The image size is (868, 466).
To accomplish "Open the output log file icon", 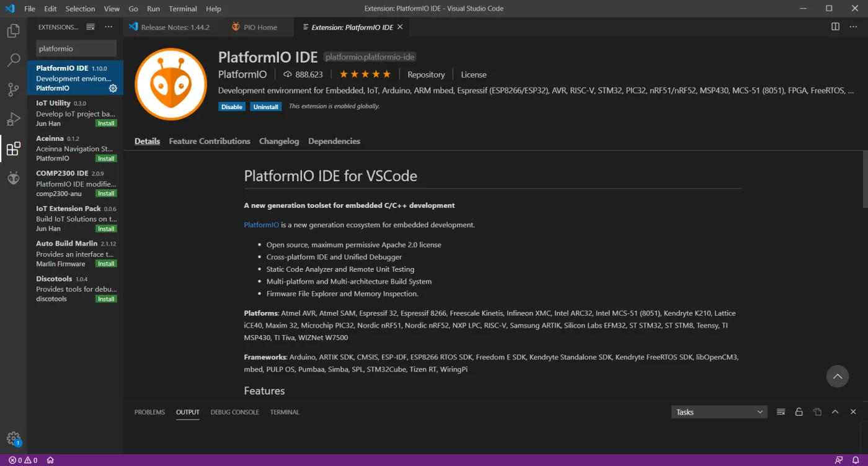I will point(817,412).
